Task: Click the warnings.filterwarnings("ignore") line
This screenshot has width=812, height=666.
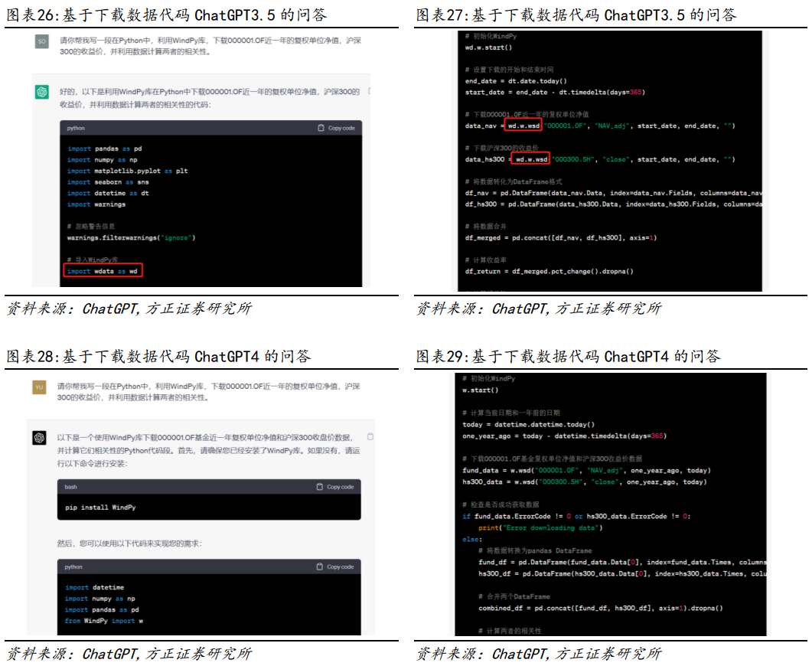Action: (x=131, y=238)
